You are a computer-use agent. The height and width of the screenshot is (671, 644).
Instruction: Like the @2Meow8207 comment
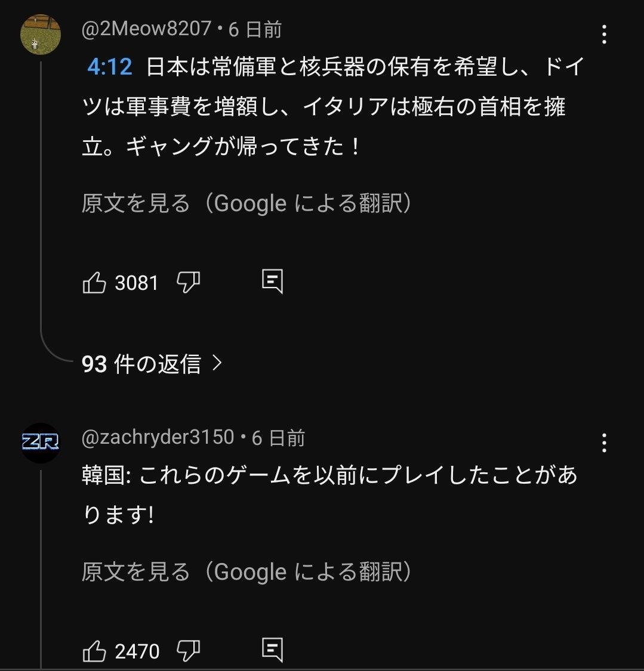pos(94,283)
